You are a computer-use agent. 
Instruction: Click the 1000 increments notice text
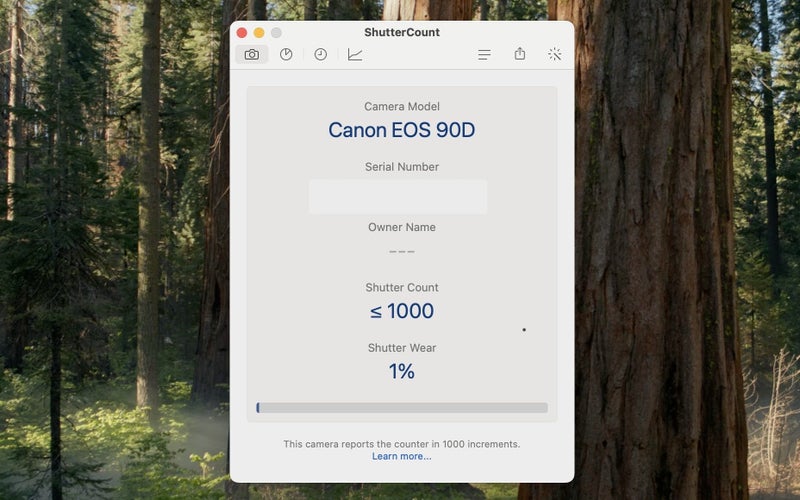pos(402,443)
